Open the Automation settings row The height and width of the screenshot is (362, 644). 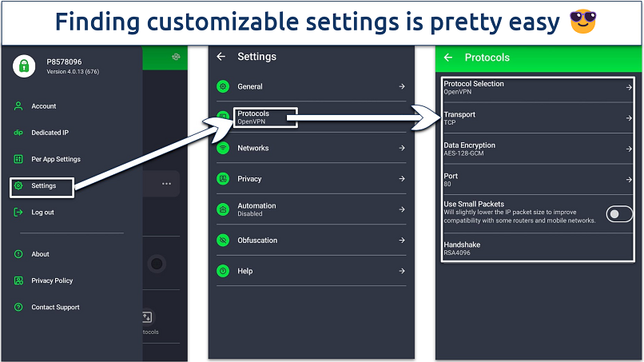click(x=312, y=209)
